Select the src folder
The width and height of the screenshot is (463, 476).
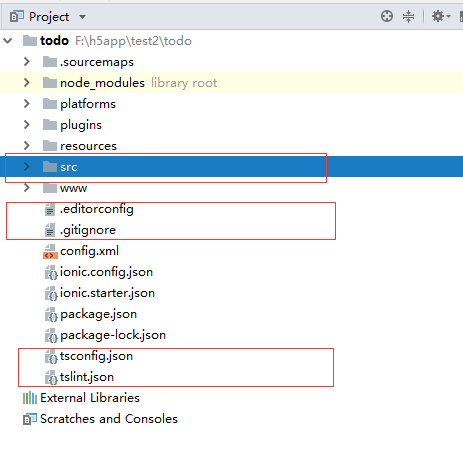click(231, 167)
